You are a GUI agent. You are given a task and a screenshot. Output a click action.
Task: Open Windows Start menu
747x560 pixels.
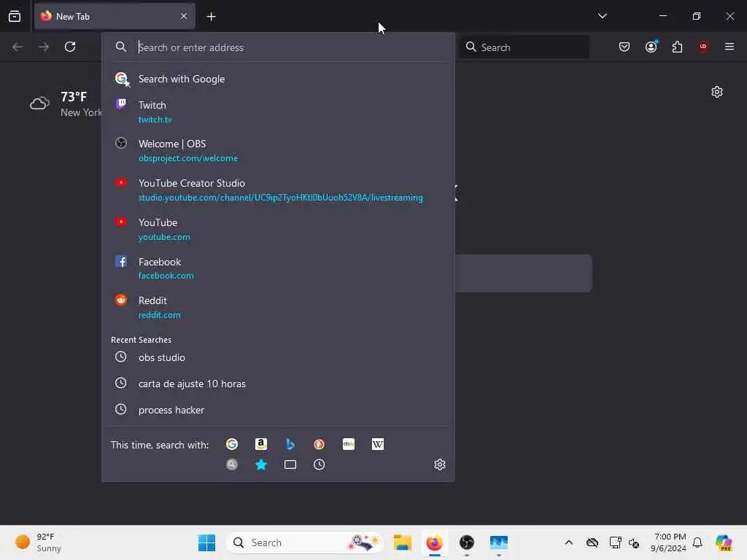206,542
